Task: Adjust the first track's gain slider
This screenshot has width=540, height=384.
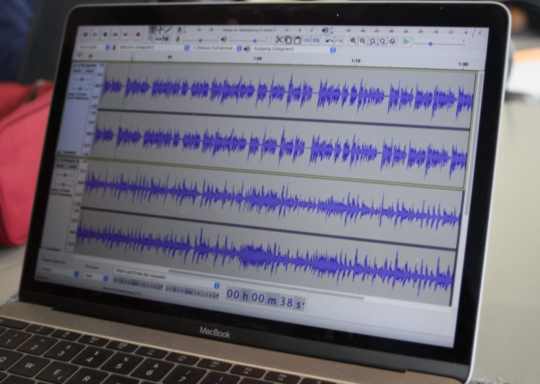Action: click(81, 80)
